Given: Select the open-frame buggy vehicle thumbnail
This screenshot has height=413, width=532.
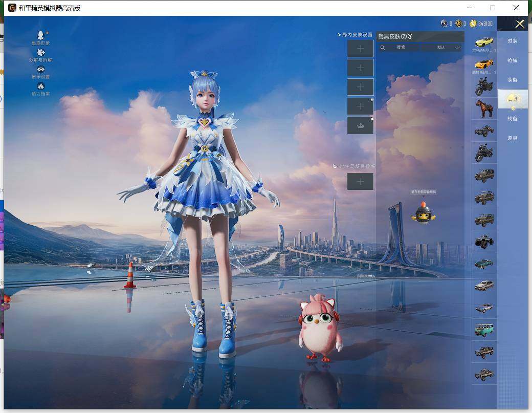Looking at the screenshot, I should point(484,131).
